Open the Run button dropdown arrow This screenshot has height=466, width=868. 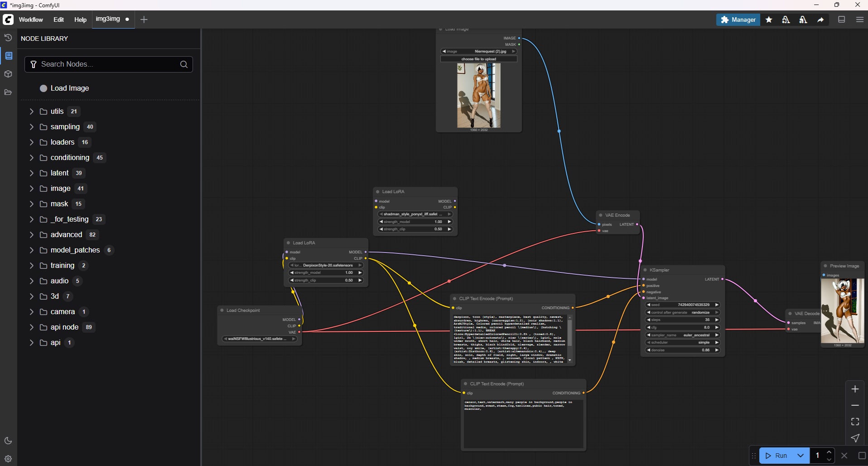click(x=801, y=456)
